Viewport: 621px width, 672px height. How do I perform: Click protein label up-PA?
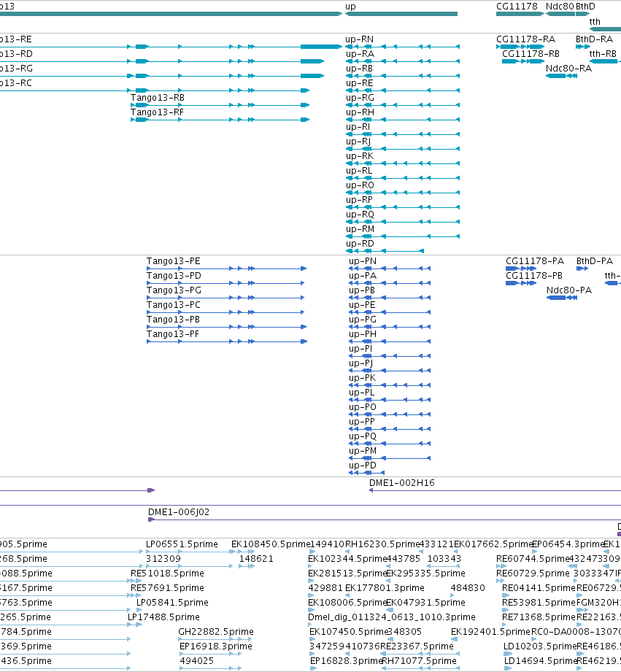tap(363, 276)
